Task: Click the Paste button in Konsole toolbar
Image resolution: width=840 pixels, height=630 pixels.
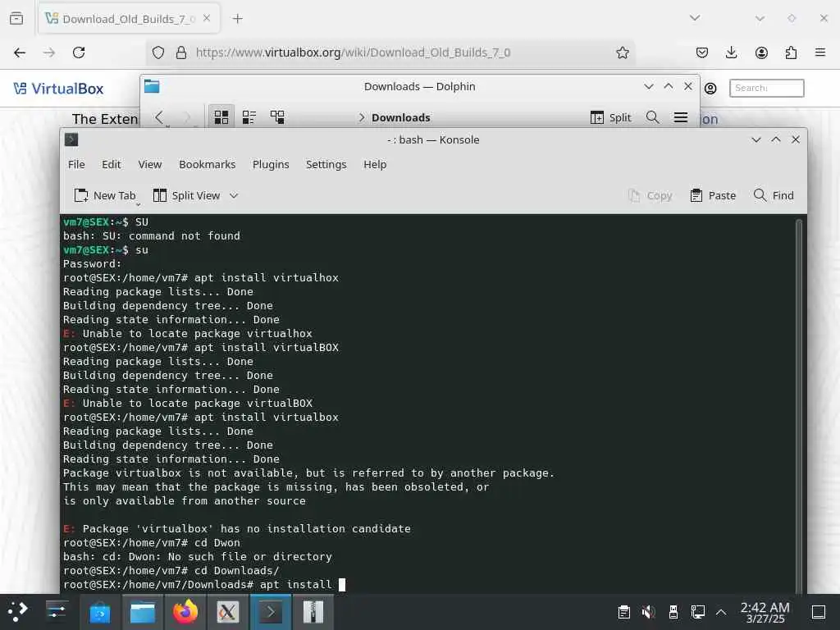Action: pyautogui.click(x=713, y=195)
